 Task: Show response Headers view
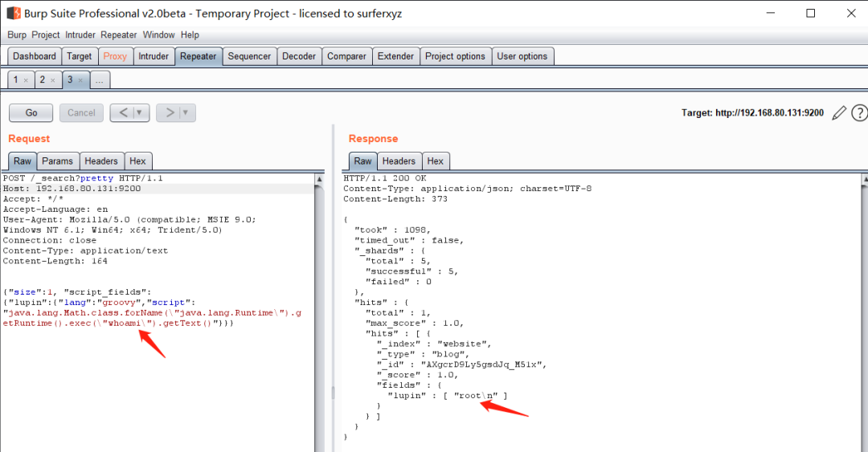pos(399,161)
